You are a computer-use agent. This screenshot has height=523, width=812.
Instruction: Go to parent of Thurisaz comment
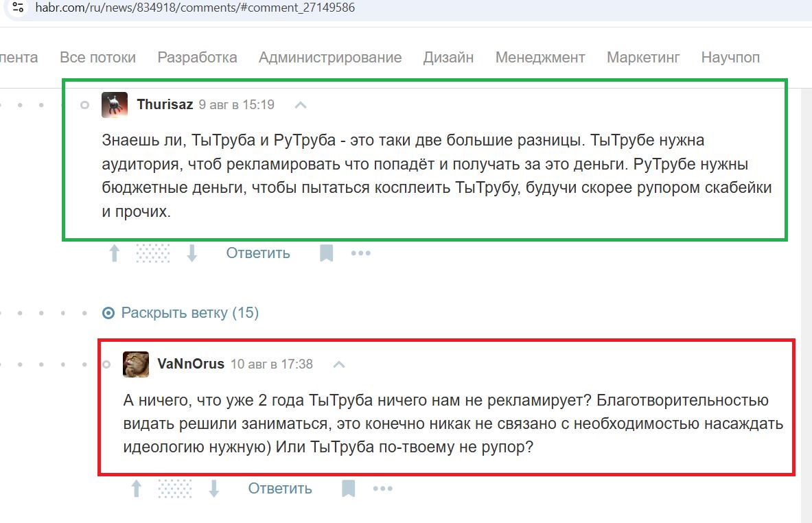pos(301,105)
